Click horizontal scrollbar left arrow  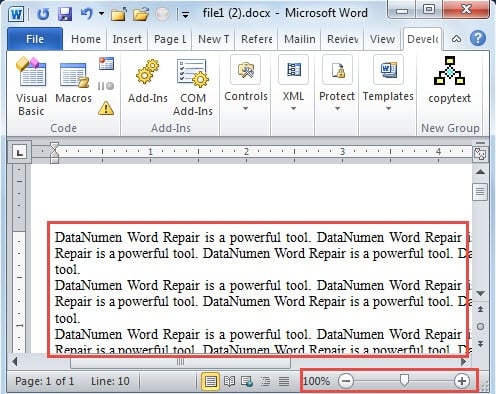point(14,361)
